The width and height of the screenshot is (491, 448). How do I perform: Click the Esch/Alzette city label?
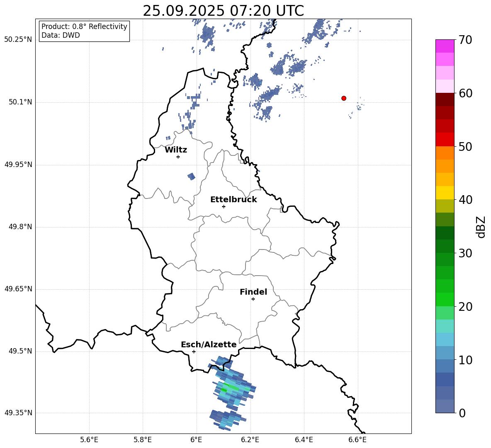pyautogui.click(x=209, y=344)
